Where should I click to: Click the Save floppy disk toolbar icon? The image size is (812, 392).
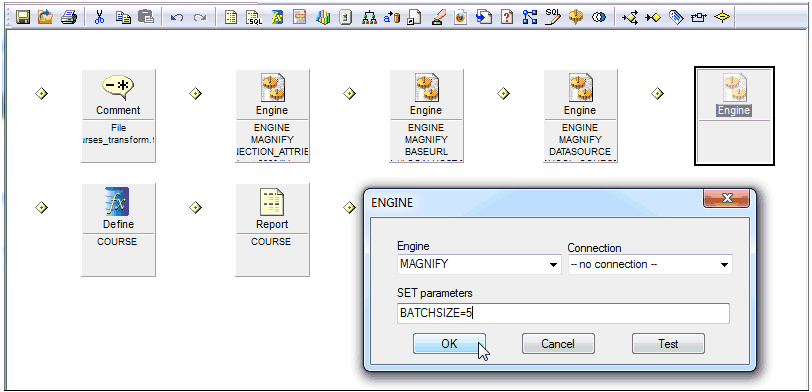pos(22,18)
